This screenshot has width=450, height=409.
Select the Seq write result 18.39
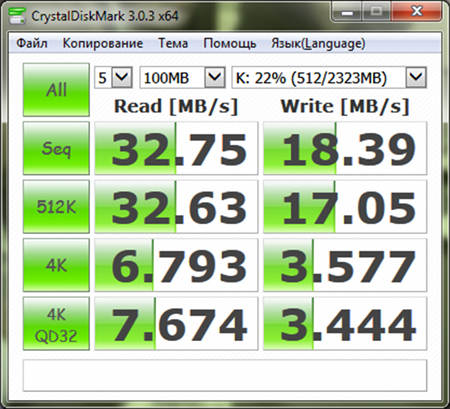(x=345, y=148)
